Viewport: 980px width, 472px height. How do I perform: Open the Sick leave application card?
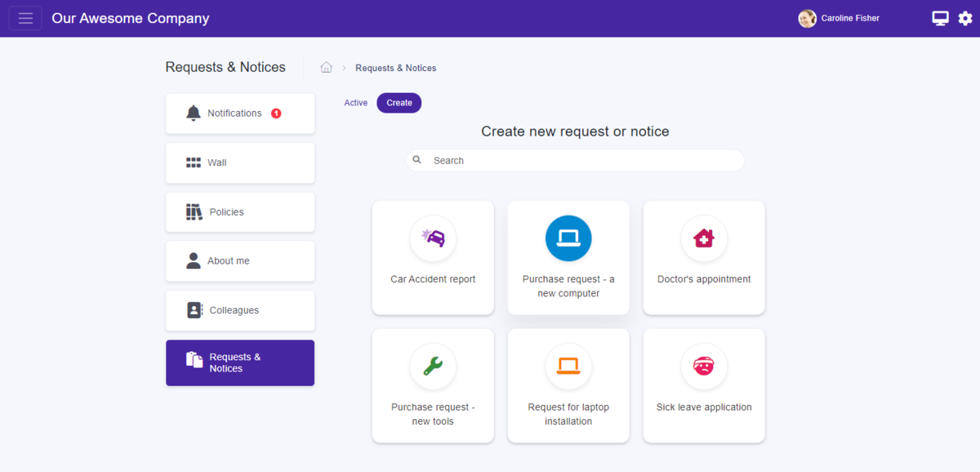click(x=704, y=386)
